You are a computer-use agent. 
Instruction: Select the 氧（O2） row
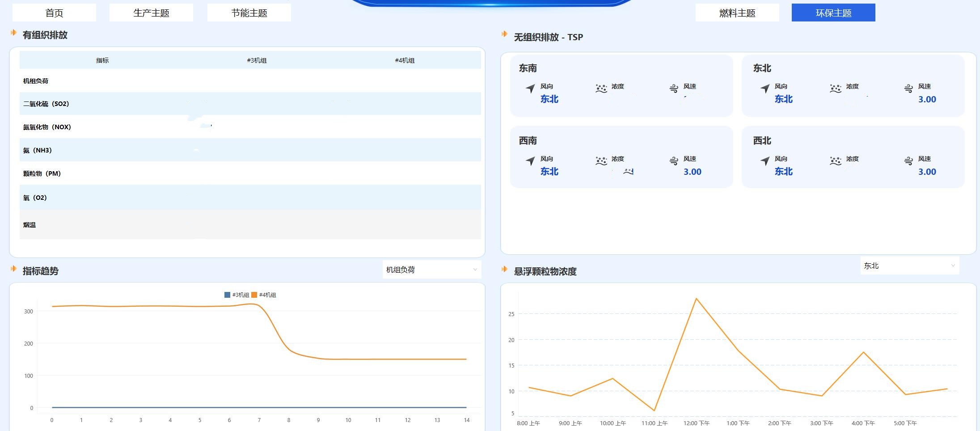pyautogui.click(x=250, y=198)
